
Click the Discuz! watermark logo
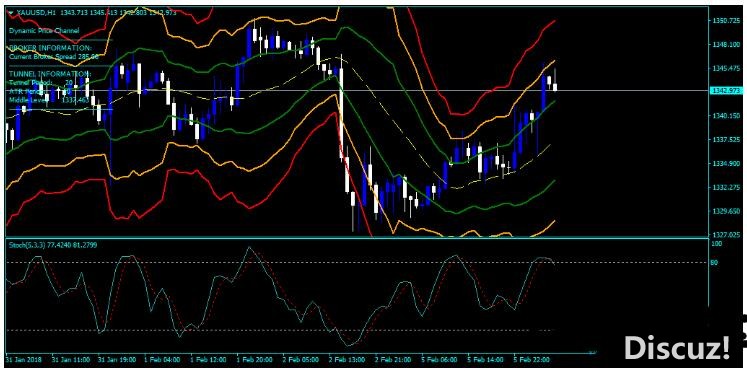pos(677,347)
